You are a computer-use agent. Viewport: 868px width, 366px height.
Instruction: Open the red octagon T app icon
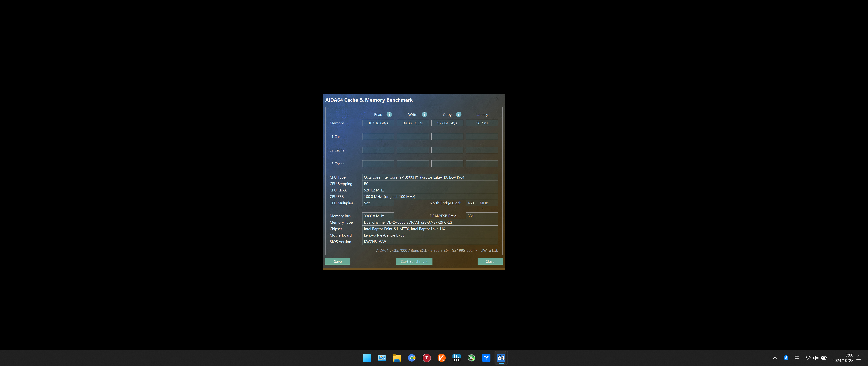(427, 358)
